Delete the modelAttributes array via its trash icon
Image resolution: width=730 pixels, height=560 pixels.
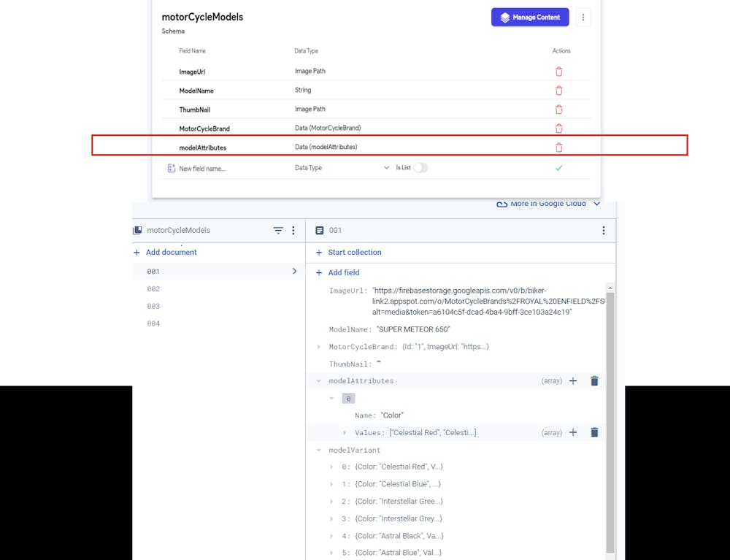point(594,380)
